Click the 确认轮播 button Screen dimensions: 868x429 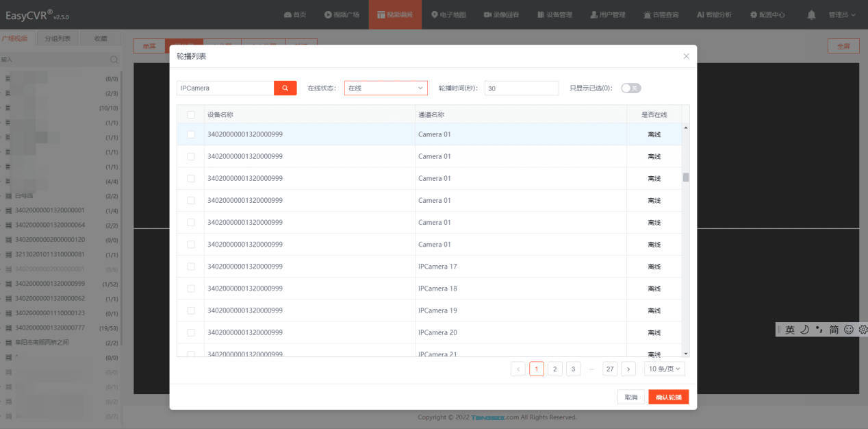[x=668, y=397]
